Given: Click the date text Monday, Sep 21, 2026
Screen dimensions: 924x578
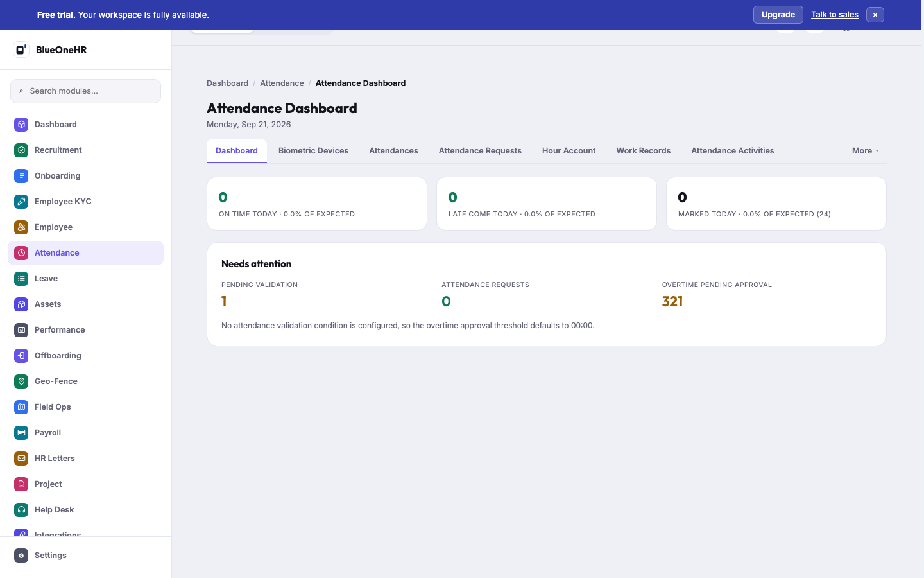Looking at the screenshot, I should (249, 125).
